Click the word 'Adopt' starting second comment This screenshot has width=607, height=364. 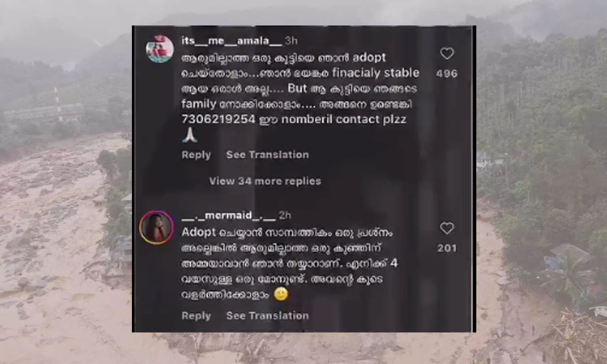click(199, 233)
